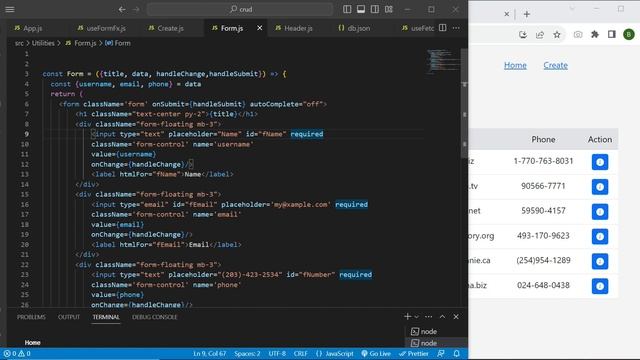Switch to the Header.js tab
Image resolution: width=640 pixels, height=360 pixels.
(x=294, y=28)
